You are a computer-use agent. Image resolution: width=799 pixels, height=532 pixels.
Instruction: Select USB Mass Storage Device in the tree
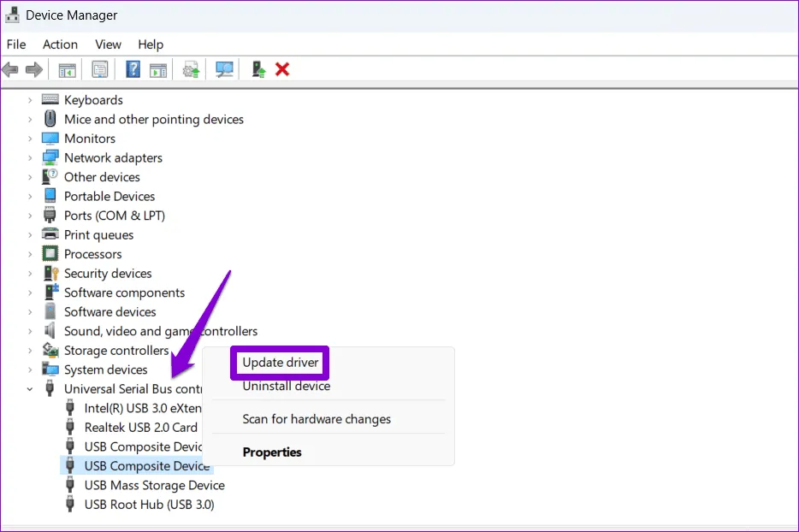click(x=154, y=485)
